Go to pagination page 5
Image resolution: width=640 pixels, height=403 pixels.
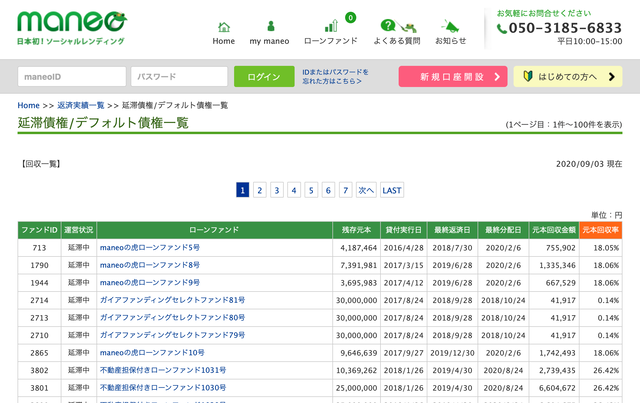(311, 190)
